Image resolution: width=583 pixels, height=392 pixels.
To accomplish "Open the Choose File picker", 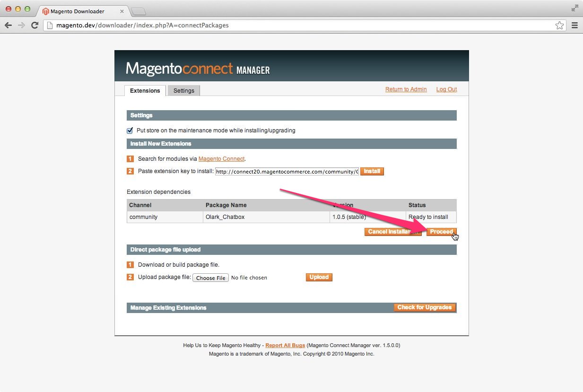I will pos(210,278).
